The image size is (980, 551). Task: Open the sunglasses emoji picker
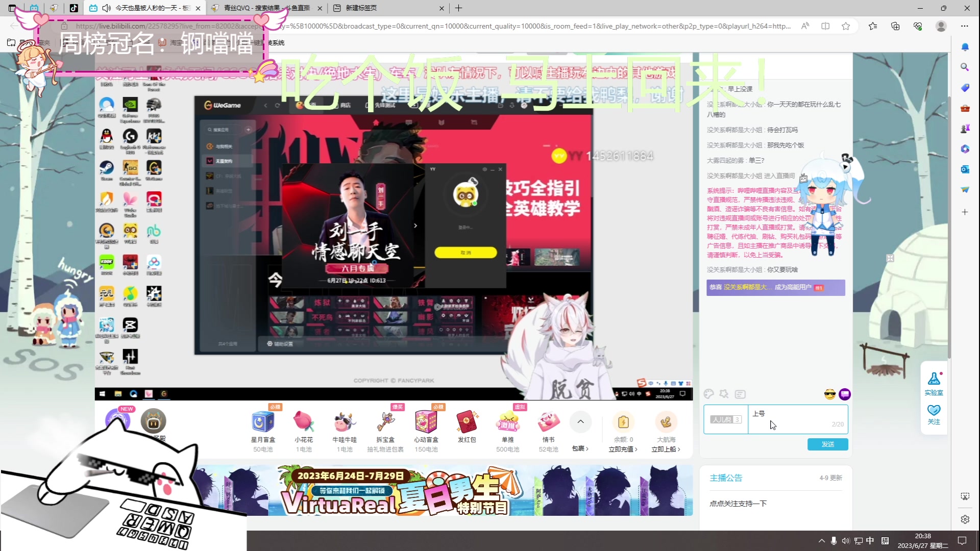829,394
